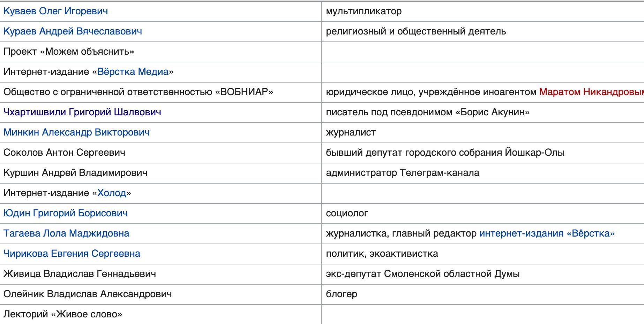644x324 pixels.
Task: Click the Лекторий «Живое слово» cell
Action: 63,314
